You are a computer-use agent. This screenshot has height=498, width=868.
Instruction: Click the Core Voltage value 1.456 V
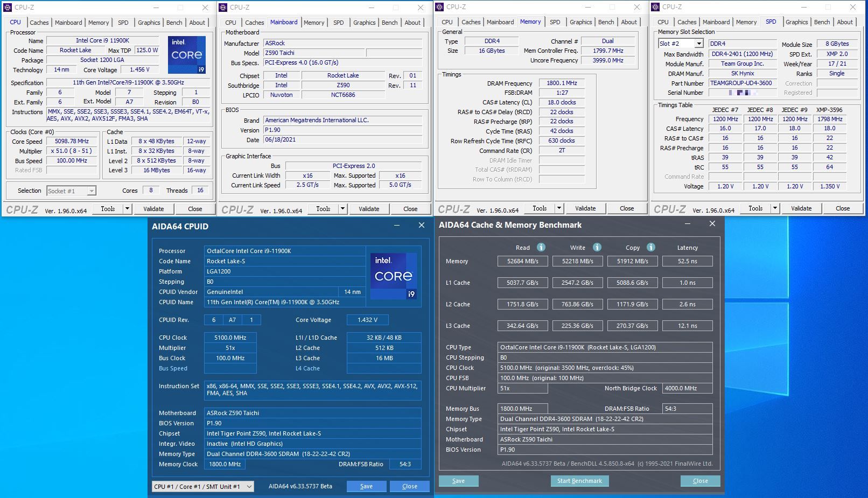tap(139, 69)
